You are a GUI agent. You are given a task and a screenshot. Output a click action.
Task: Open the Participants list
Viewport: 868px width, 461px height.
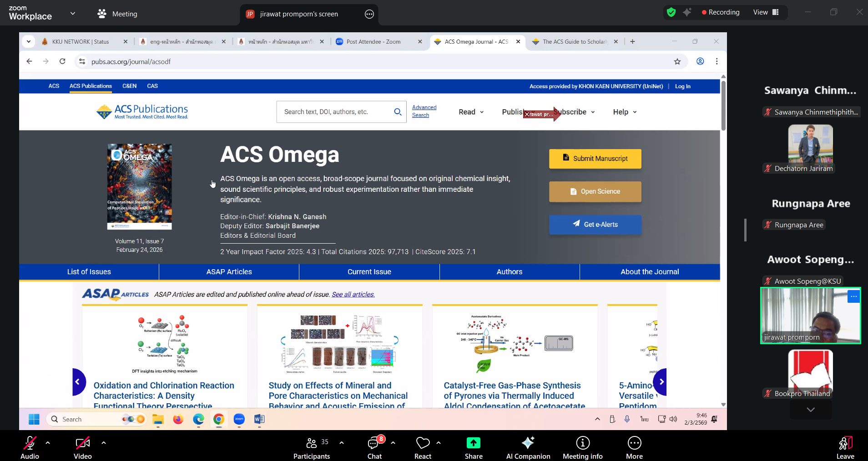312,443
